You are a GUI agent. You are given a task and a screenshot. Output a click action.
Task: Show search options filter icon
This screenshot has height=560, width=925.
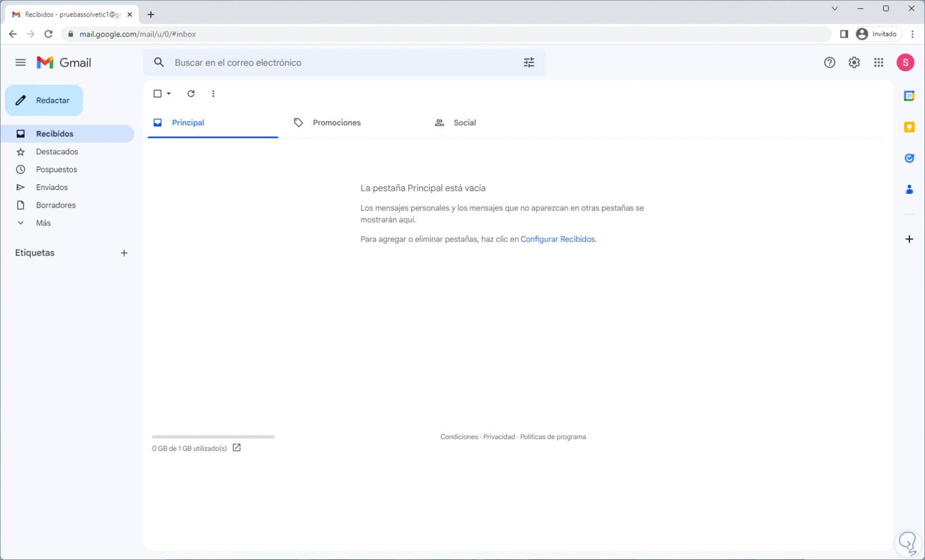pos(529,63)
